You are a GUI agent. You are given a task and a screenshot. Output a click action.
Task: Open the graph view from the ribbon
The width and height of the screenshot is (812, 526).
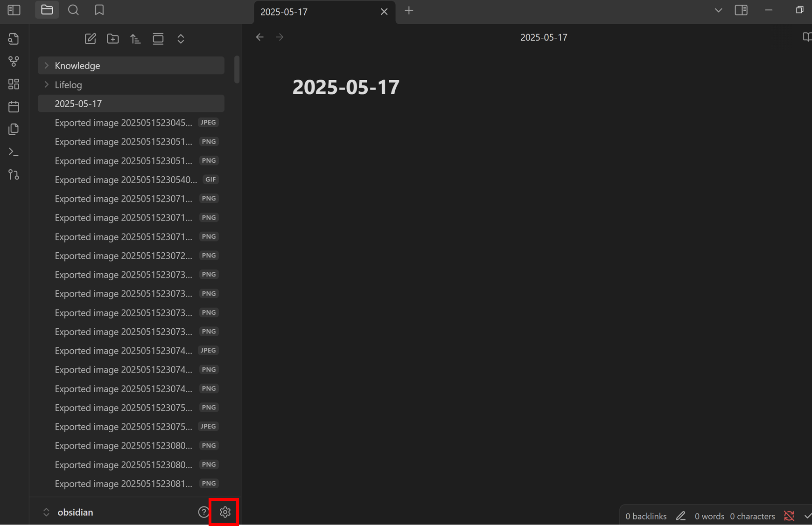(x=14, y=61)
